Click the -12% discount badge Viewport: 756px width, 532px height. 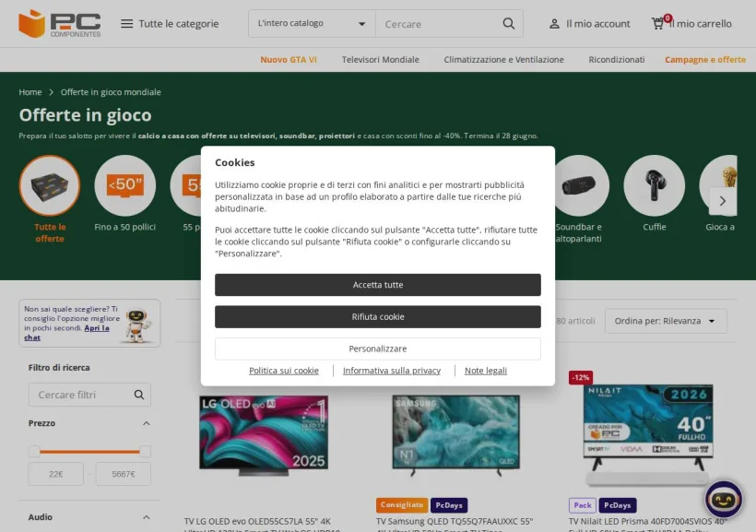point(581,378)
